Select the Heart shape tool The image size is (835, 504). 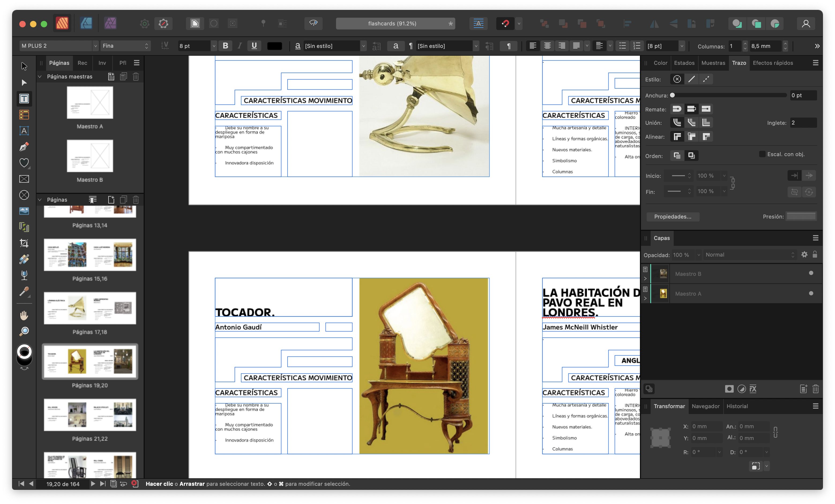(x=24, y=163)
